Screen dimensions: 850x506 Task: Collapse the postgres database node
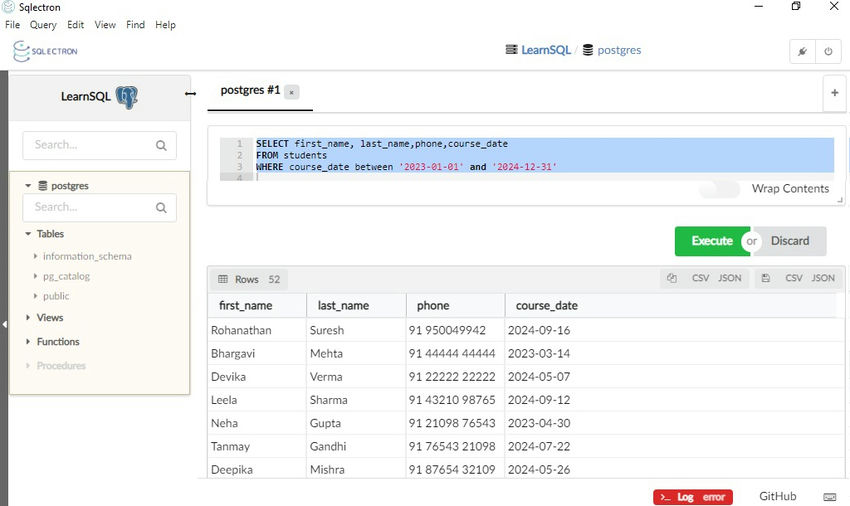[x=28, y=185]
